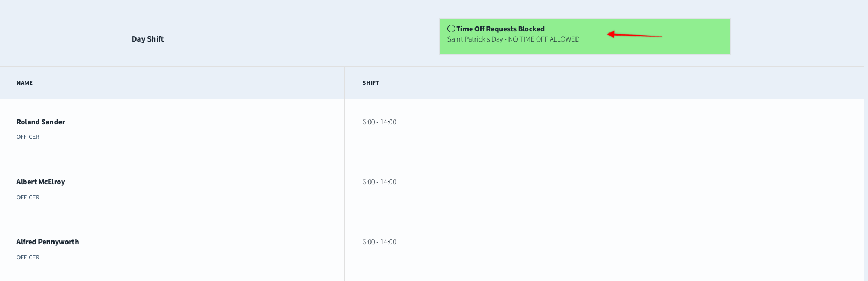Click the OFFICER label under Alfred Pennyworth

[28, 257]
